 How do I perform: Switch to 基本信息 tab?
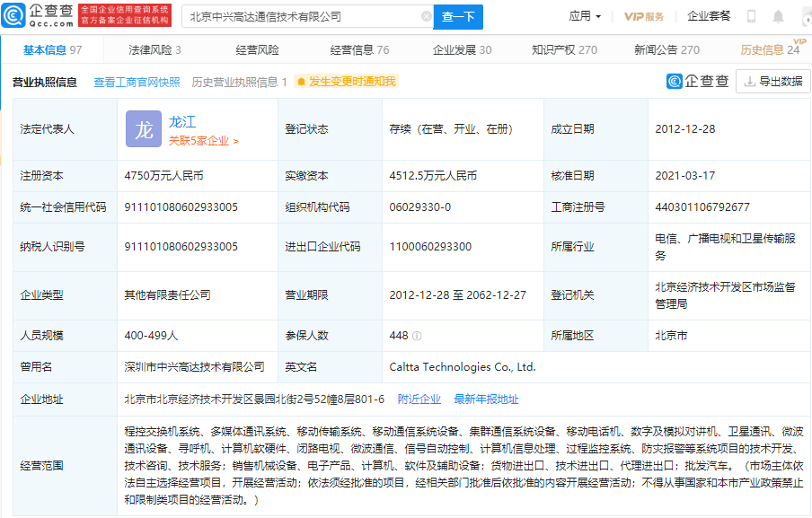pyautogui.click(x=52, y=49)
